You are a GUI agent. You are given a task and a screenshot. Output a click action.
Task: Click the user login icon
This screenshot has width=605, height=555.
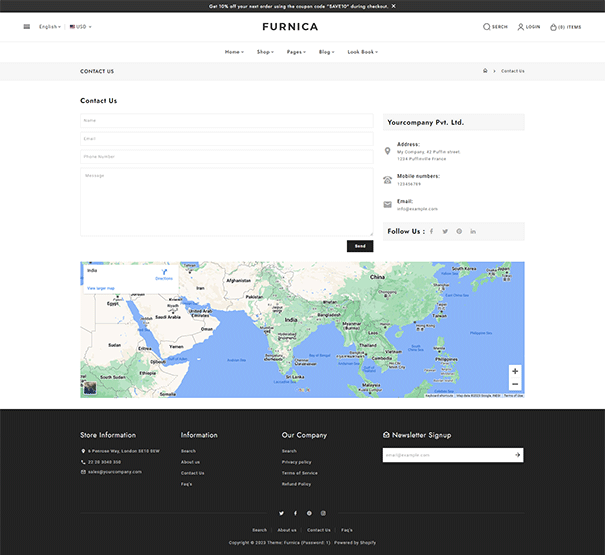tap(521, 27)
